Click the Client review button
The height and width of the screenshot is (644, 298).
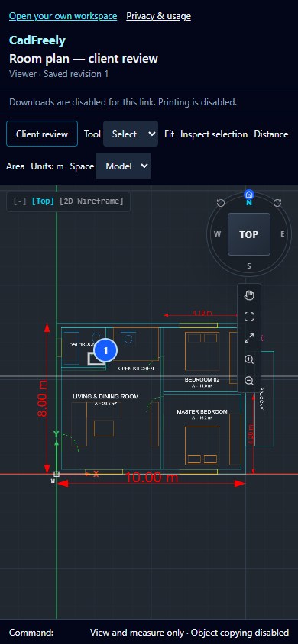point(42,134)
